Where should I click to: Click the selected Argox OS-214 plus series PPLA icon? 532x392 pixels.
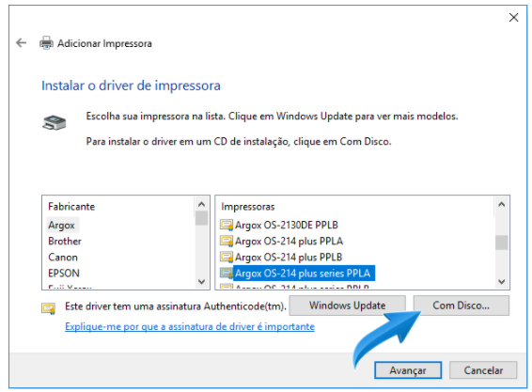tap(227, 273)
